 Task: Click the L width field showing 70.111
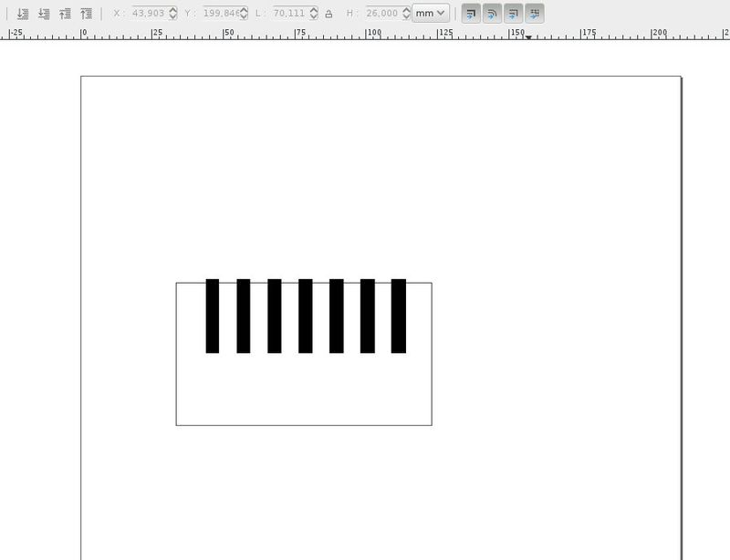[289, 13]
